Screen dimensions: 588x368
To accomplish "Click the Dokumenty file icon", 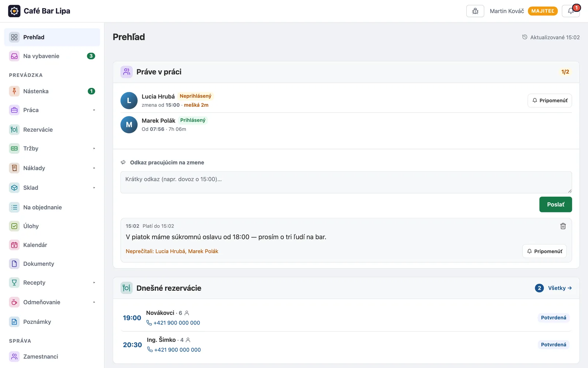I will [x=14, y=263].
